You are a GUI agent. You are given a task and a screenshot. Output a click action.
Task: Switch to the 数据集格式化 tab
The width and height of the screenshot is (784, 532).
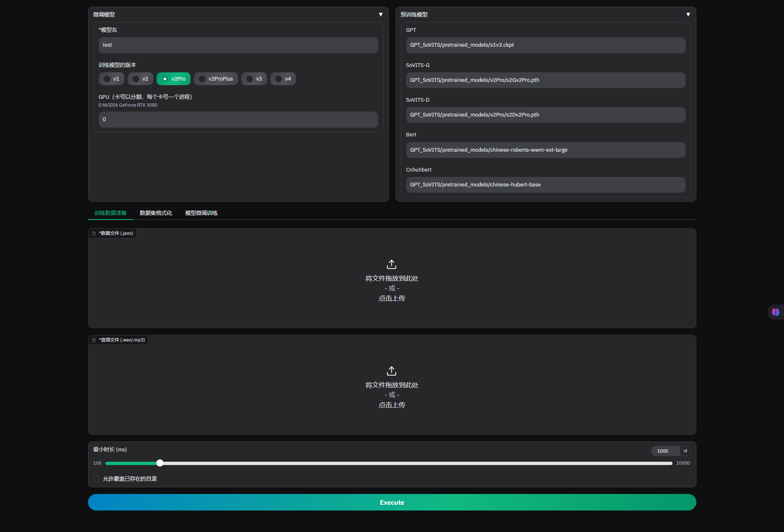(x=156, y=213)
